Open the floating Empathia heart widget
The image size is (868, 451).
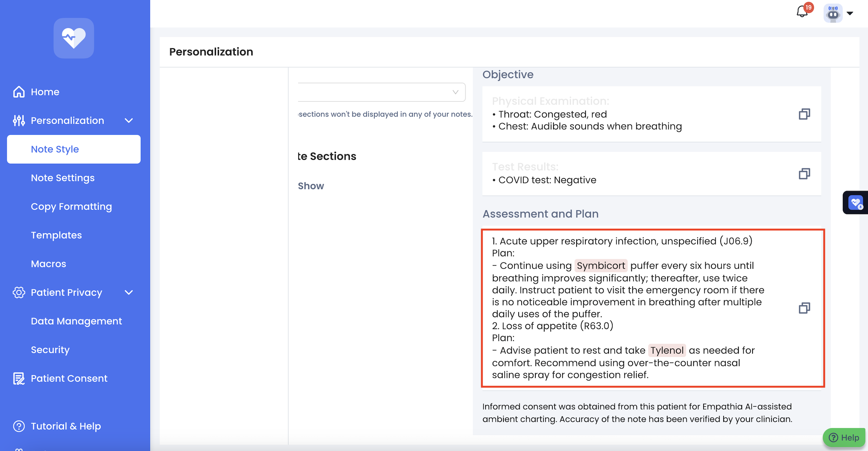point(856,203)
